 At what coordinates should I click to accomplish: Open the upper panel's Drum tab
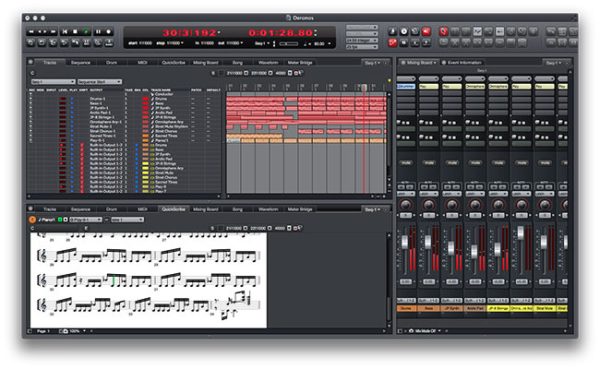(111, 62)
